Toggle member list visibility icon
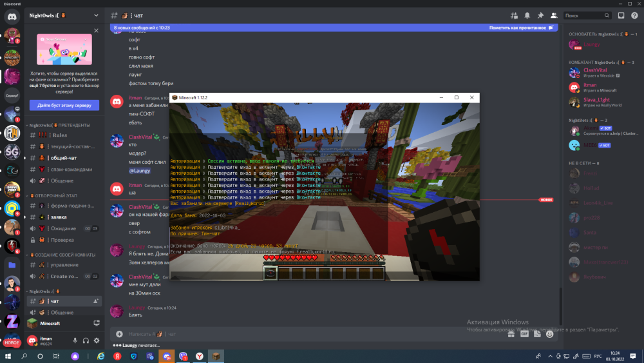 [554, 15]
